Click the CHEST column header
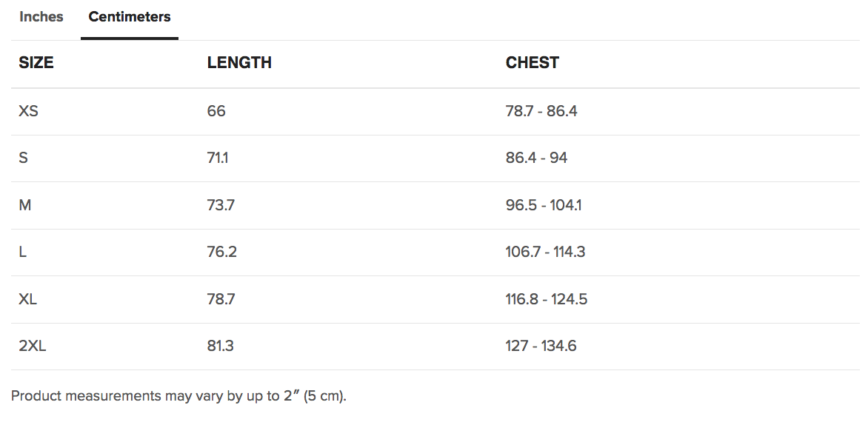This screenshot has width=868, height=428. coord(532,64)
